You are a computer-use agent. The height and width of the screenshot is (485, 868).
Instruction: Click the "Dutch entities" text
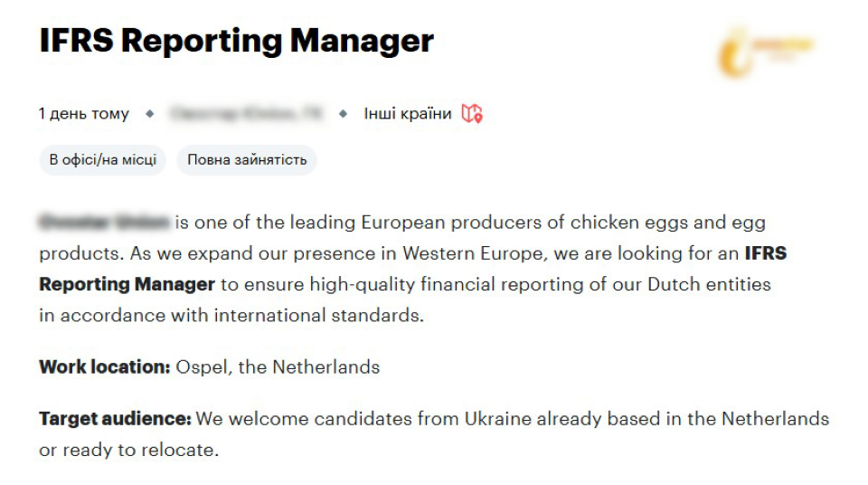709,284
